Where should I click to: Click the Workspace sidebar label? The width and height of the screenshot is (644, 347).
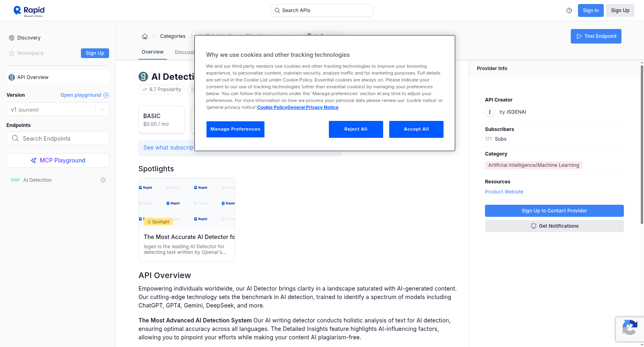pos(30,53)
